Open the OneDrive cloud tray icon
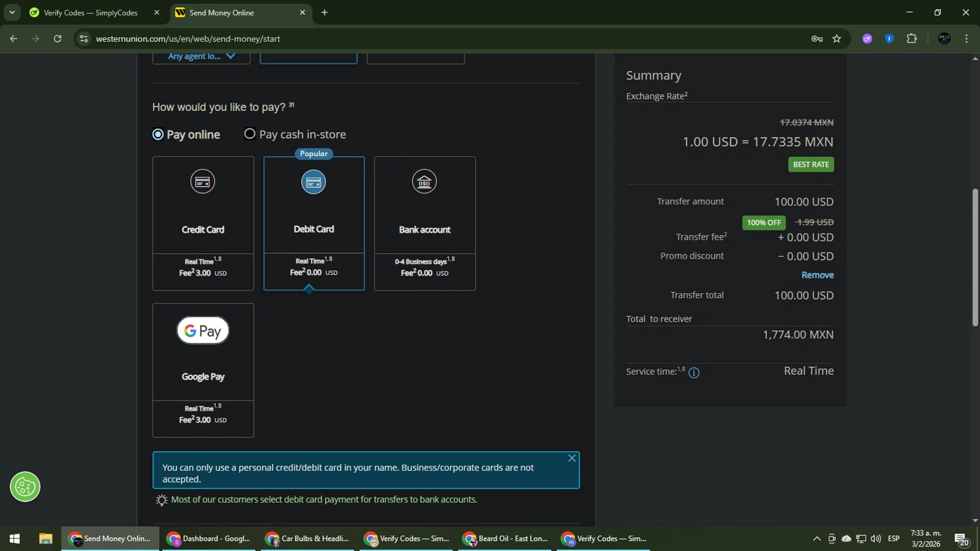The image size is (980, 551). click(x=847, y=539)
